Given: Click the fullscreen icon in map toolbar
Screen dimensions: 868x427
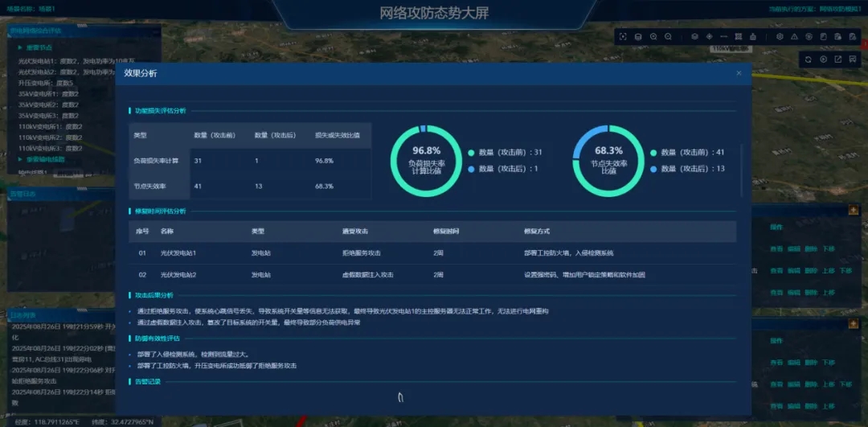Looking at the screenshot, I should [623, 37].
